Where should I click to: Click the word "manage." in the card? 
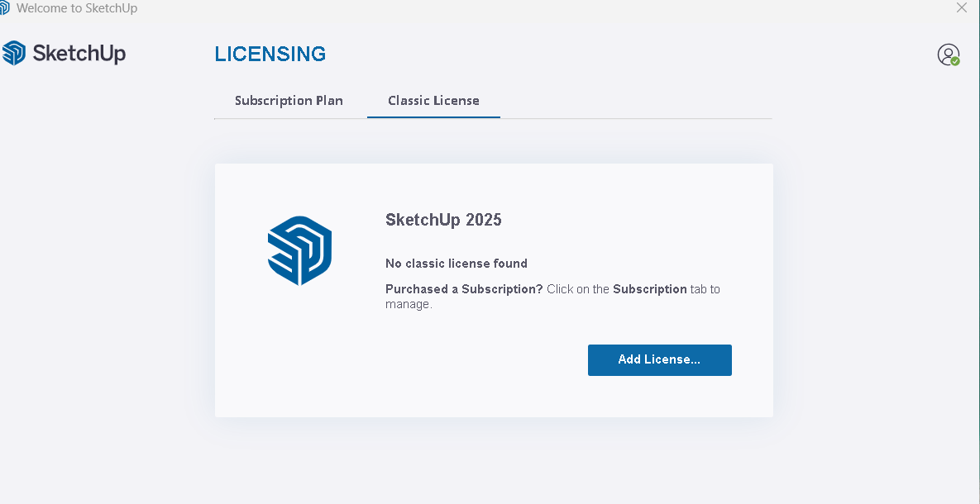pos(409,304)
